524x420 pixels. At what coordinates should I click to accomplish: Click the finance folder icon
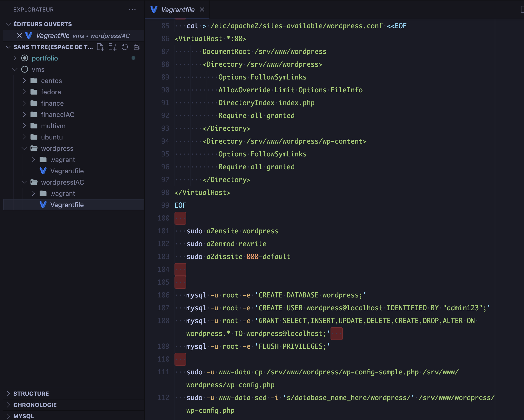click(x=34, y=103)
